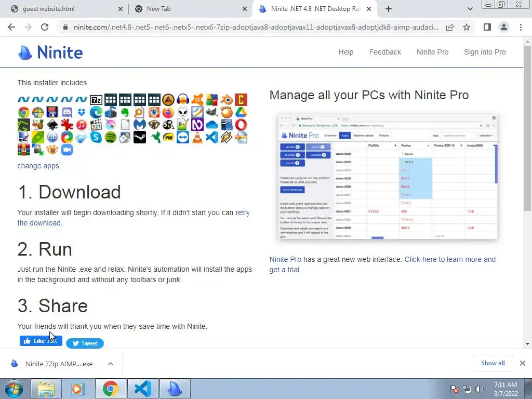Screen dimensions: 532x399
Task: Click the Spotify app icon
Action: (x=111, y=137)
